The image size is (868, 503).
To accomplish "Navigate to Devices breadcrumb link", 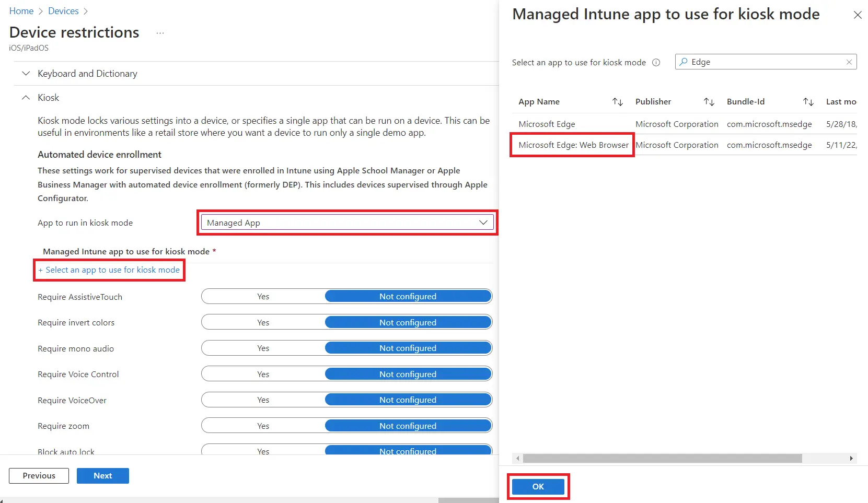I will [x=63, y=11].
